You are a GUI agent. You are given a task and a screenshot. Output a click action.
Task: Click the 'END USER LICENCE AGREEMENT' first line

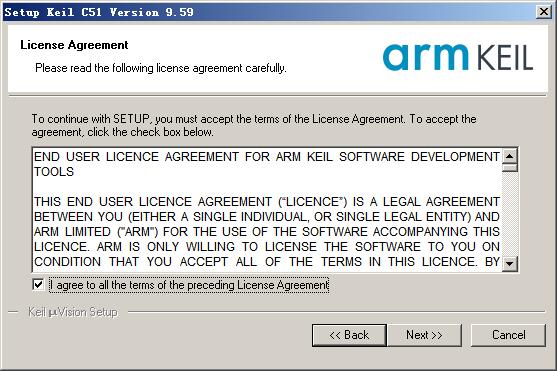[x=267, y=157]
